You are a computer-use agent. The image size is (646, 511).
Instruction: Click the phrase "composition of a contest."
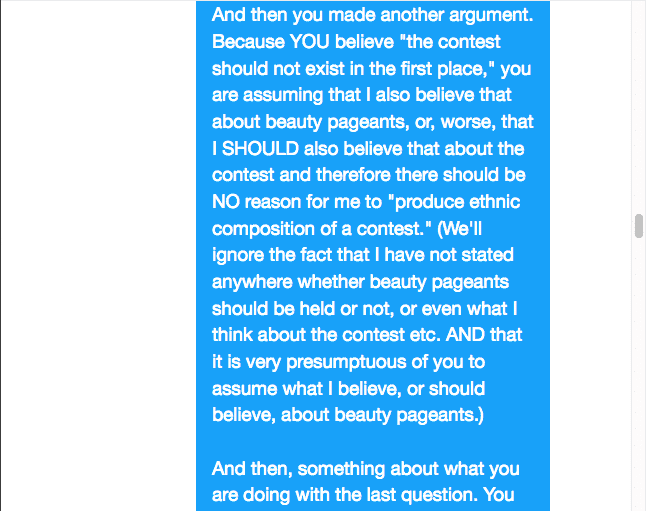pos(322,229)
